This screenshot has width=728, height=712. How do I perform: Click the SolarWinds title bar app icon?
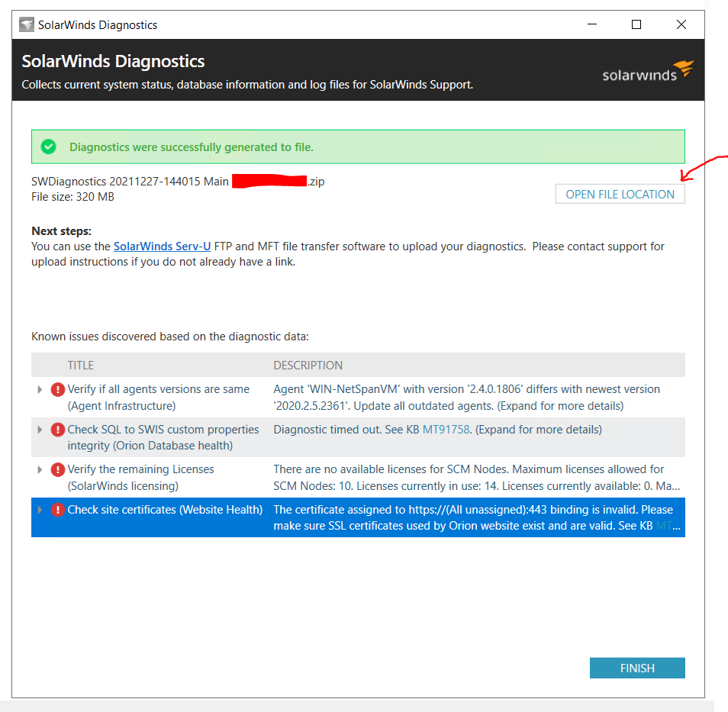point(27,24)
